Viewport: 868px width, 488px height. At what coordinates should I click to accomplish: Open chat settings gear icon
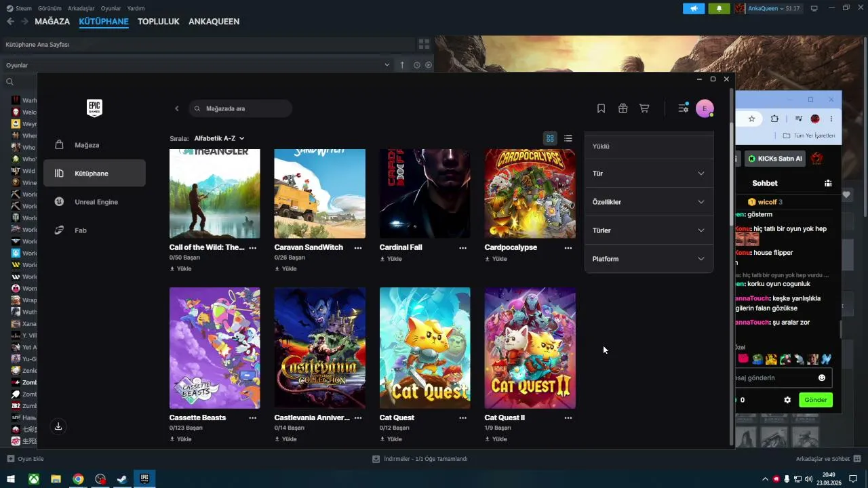point(787,400)
